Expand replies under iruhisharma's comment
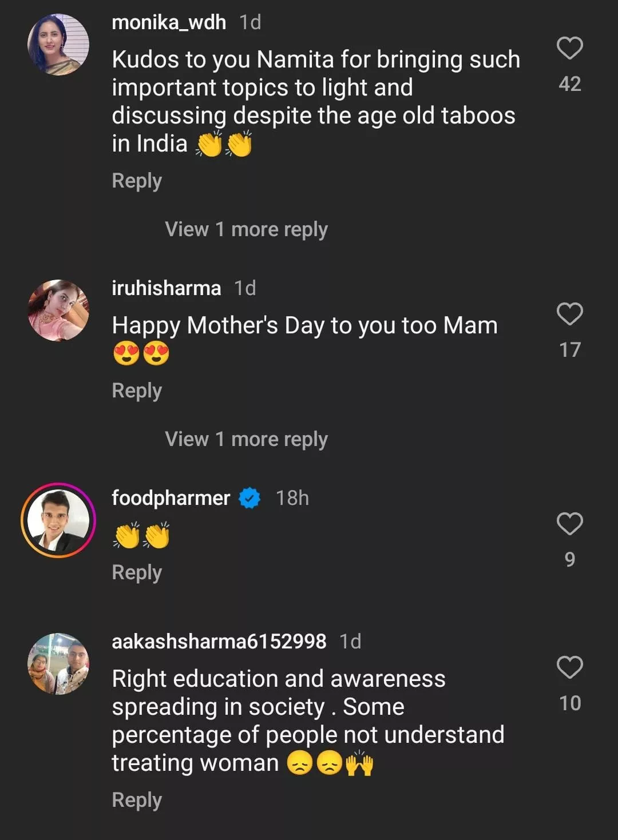The image size is (618, 840). (x=246, y=439)
